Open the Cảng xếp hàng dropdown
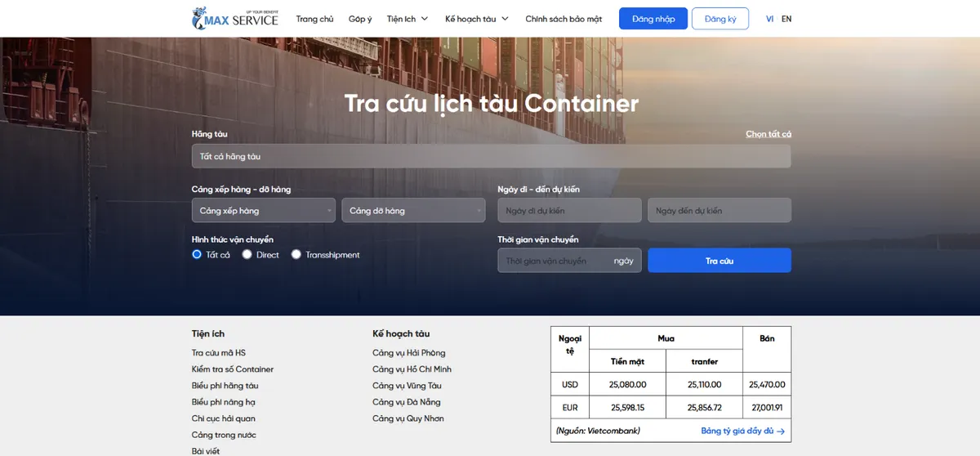The height and width of the screenshot is (456, 980). (264, 211)
